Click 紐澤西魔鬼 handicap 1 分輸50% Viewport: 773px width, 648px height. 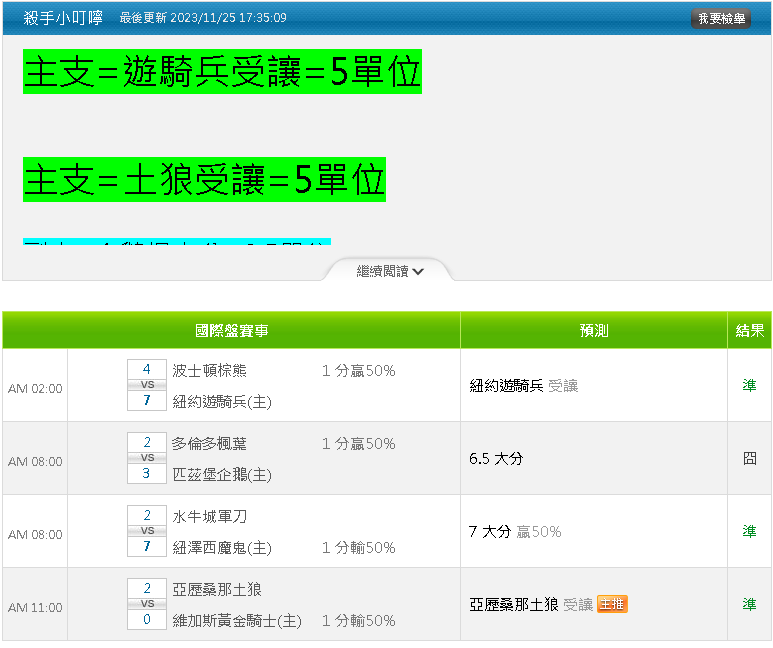click(358, 548)
